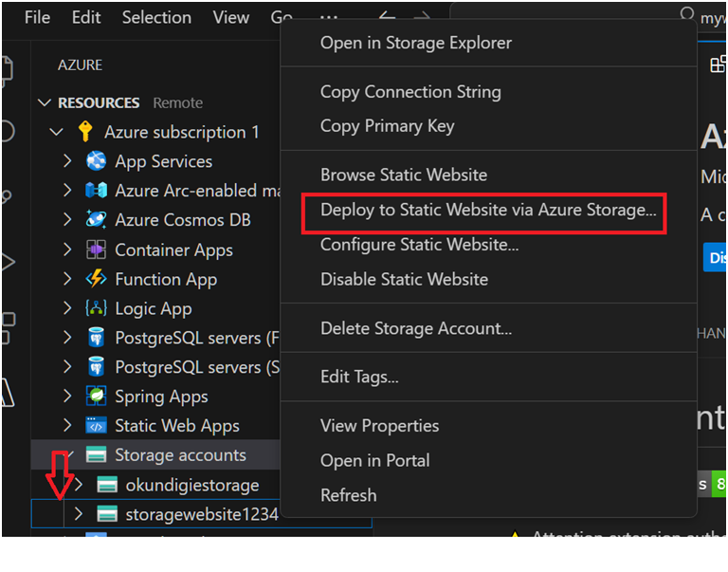Click the Spring Apps leaf icon
Screen dimensions: 728x572
(x=96, y=396)
